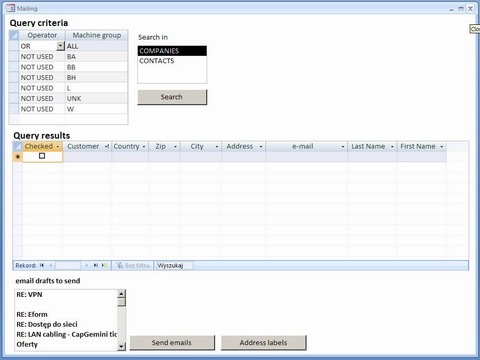The width and height of the screenshot is (480, 360).
Task: Go to first record in navigator
Action: point(42,265)
